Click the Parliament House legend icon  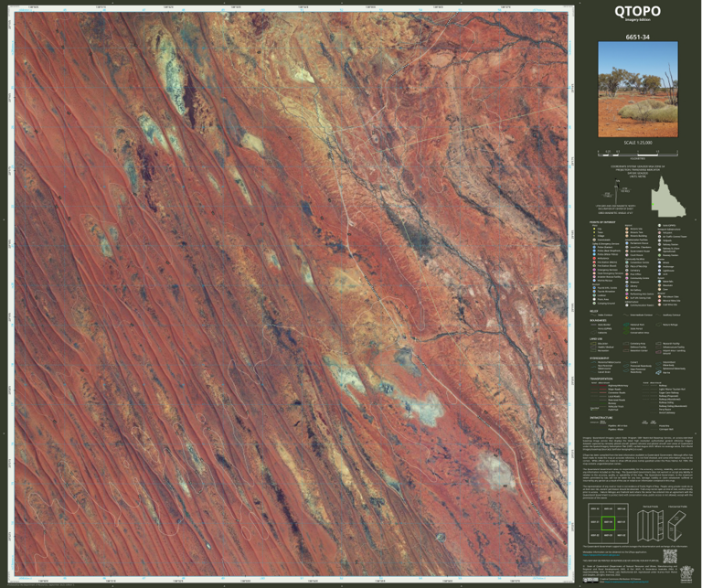(627, 243)
